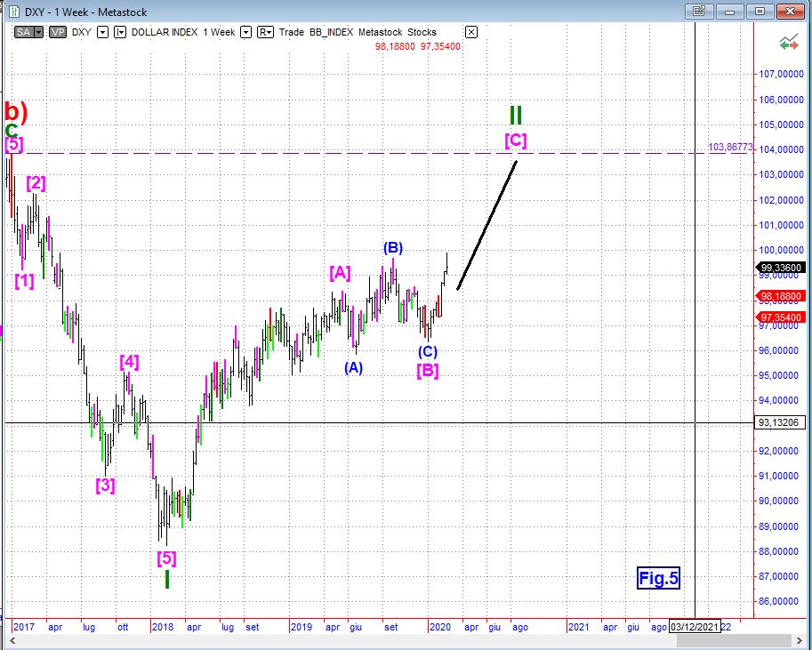The width and height of the screenshot is (812, 650).
Task: Select the magenta [C] wave label
Action: (516, 140)
